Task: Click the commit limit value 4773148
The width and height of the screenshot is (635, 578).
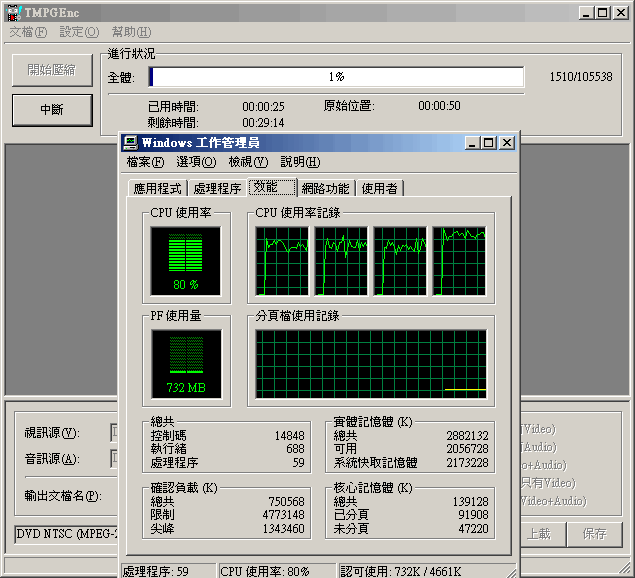Action: (x=283, y=515)
